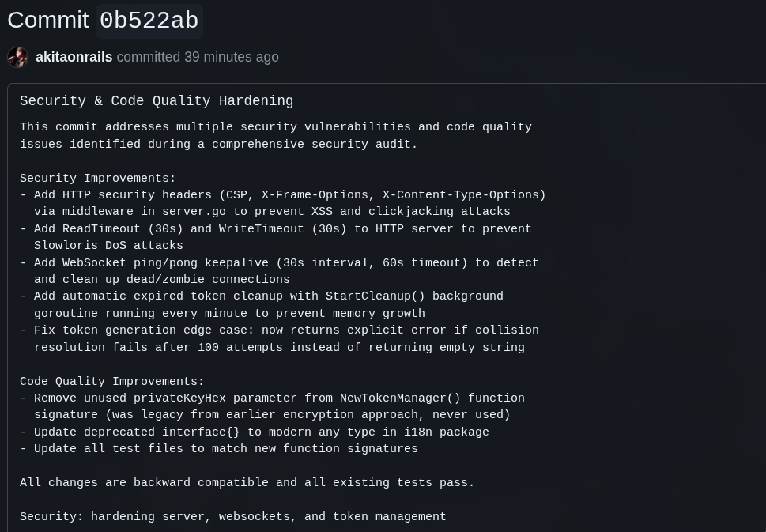Click the ReadTimeout and WriteTimeout bullet line

click(x=276, y=229)
